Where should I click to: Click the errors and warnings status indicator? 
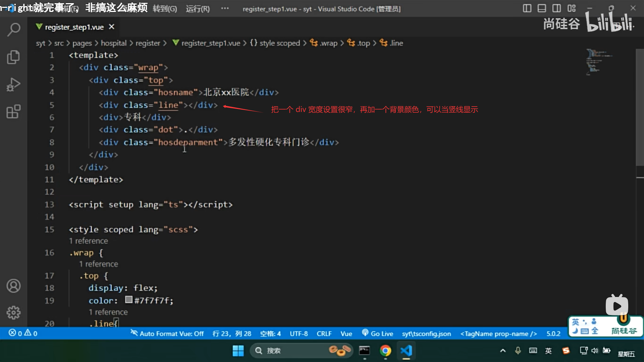23,333
